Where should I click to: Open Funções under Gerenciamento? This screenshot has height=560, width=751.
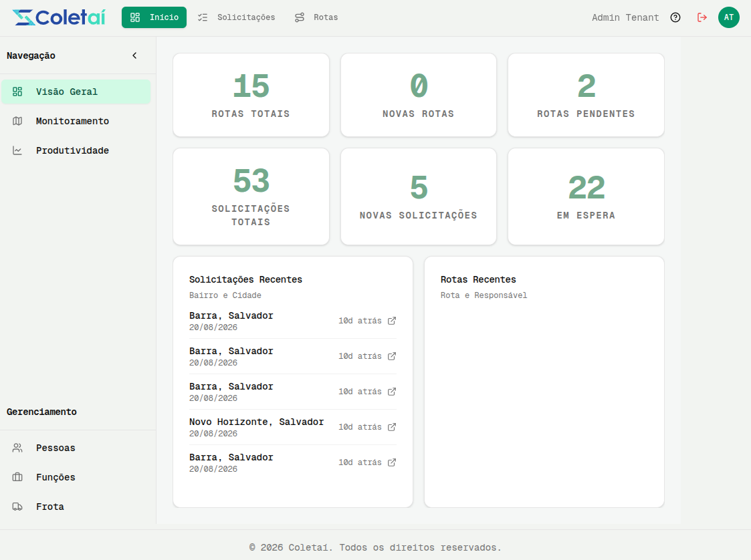(76, 477)
